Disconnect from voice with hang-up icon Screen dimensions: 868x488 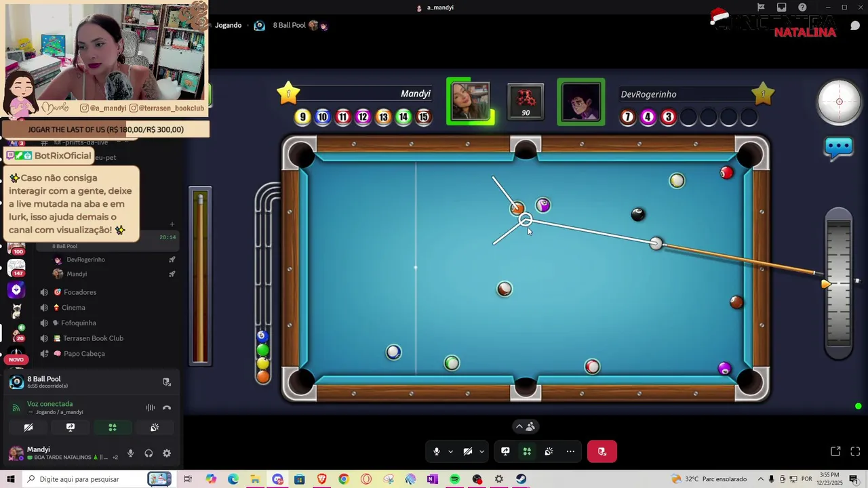167,407
